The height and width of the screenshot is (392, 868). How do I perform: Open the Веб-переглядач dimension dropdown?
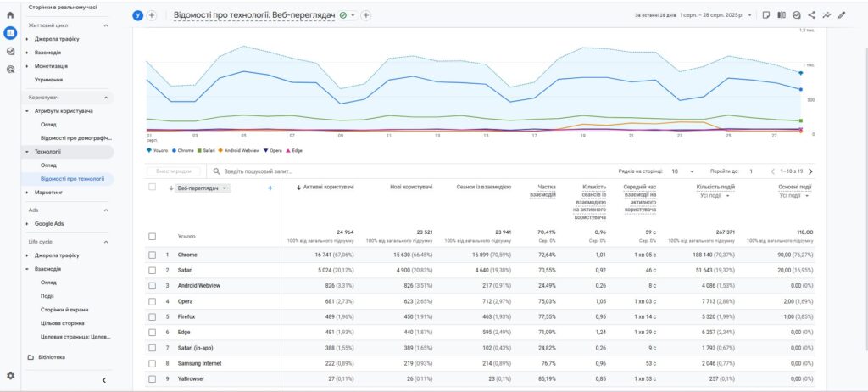[x=203, y=188]
